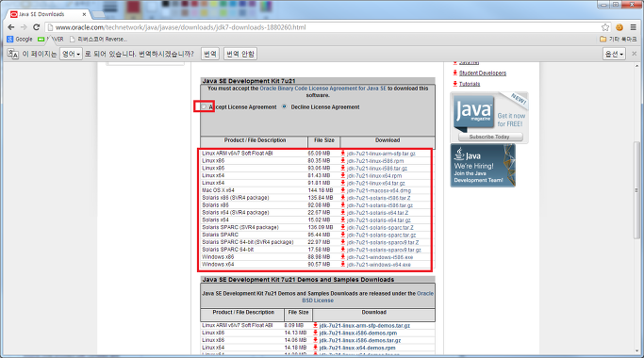Viewport: 644px width, 358px height.
Task: Click download arrow icon for Windows x64 row
Action: click(343, 265)
